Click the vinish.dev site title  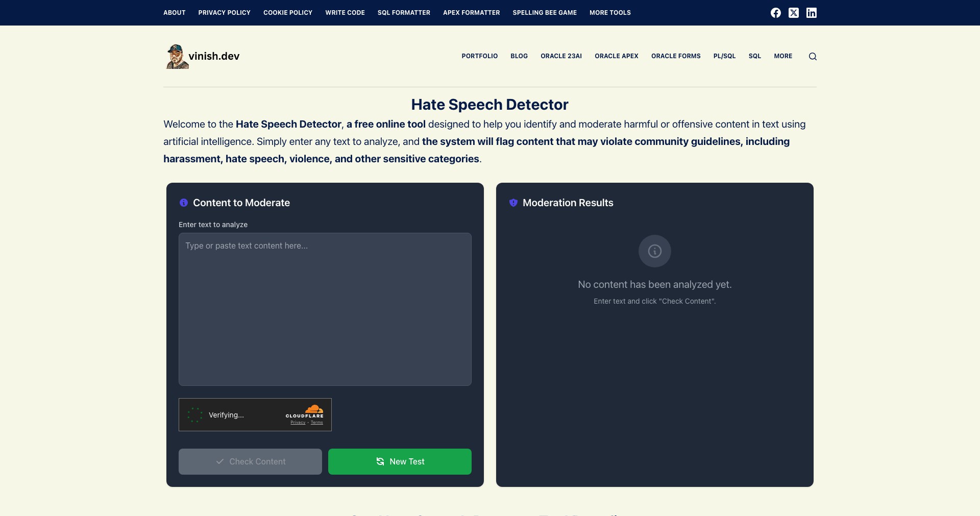click(x=214, y=56)
